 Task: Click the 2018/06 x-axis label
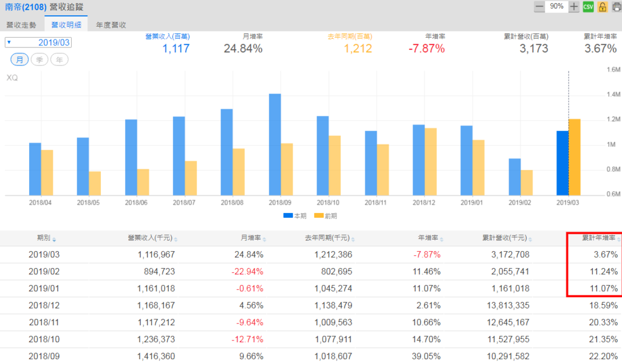point(136,203)
